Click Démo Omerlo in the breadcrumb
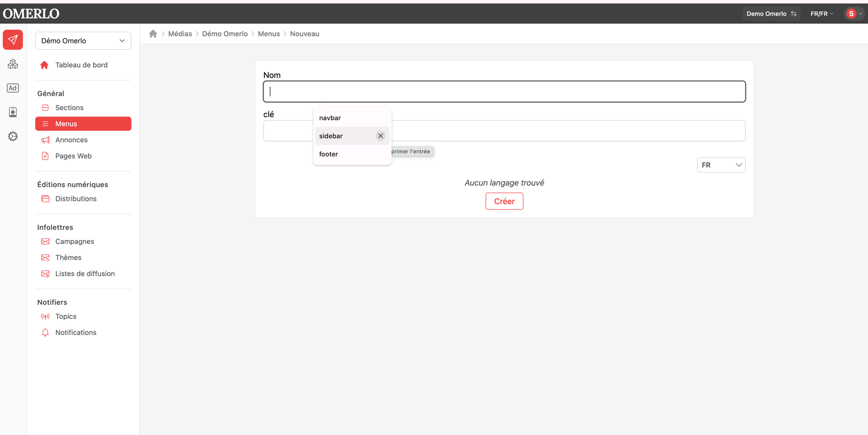This screenshot has width=868, height=435. point(225,34)
